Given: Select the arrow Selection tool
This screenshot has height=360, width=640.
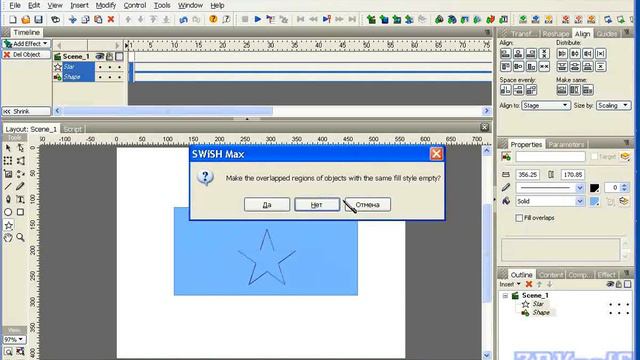Looking at the screenshot, I should (x=8, y=148).
